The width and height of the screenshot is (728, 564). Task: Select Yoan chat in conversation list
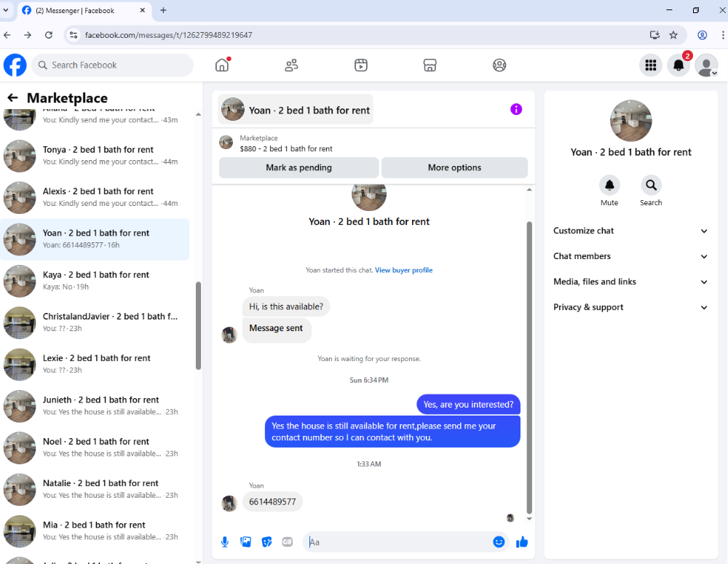[95, 239]
